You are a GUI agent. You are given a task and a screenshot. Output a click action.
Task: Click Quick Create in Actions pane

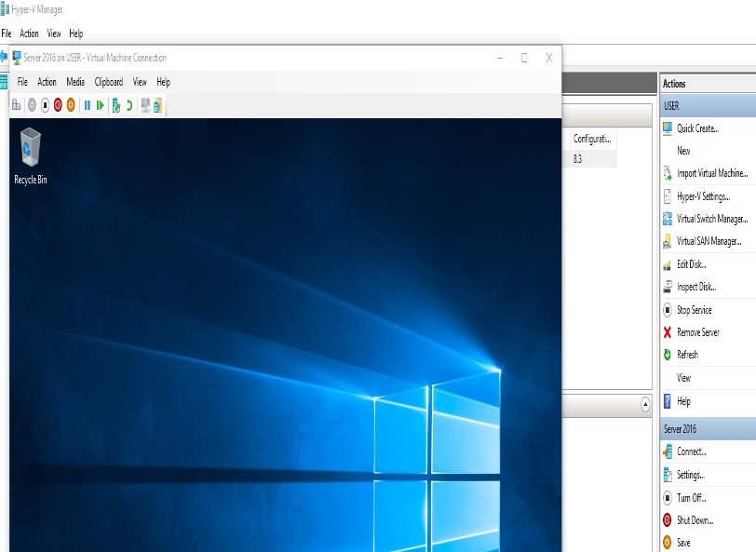coord(697,128)
